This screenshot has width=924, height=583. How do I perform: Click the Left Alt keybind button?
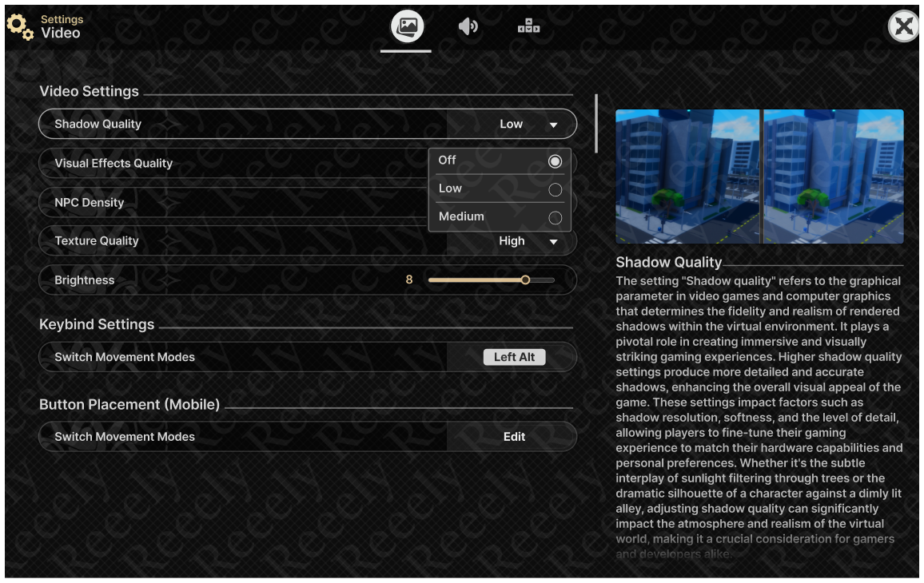point(514,358)
